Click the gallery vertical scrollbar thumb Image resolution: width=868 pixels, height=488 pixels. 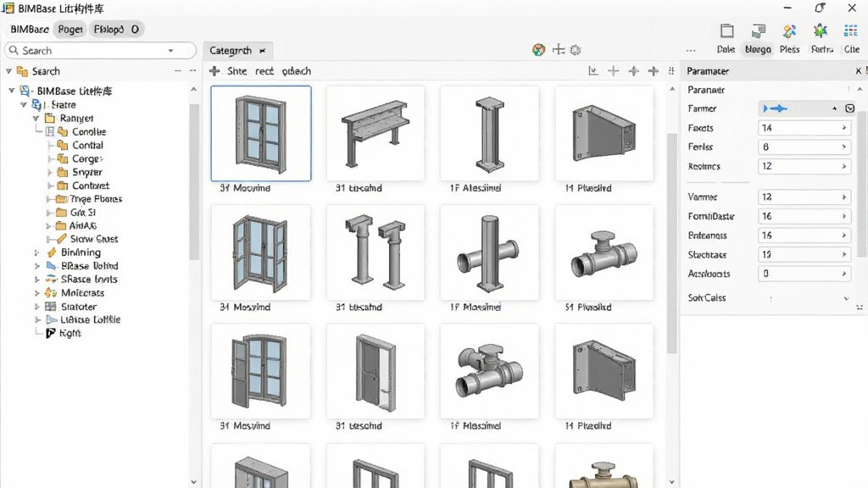672,243
